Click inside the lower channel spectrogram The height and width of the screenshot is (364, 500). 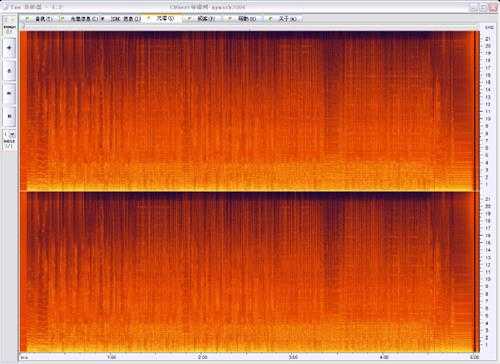click(250, 272)
